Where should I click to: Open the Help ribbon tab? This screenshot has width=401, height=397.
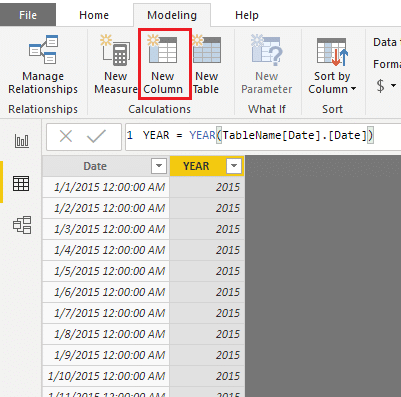[247, 15]
